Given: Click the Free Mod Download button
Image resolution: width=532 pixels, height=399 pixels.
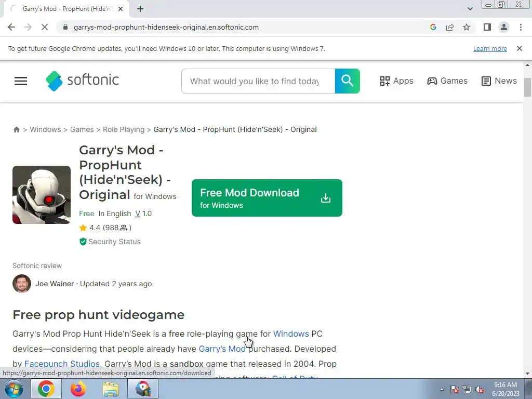Looking at the screenshot, I should pyautogui.click(x=267, y=198).
